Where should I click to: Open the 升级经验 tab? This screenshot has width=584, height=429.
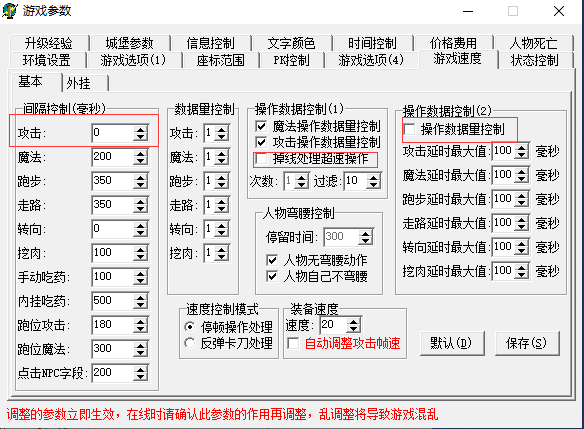click(49, 43)
